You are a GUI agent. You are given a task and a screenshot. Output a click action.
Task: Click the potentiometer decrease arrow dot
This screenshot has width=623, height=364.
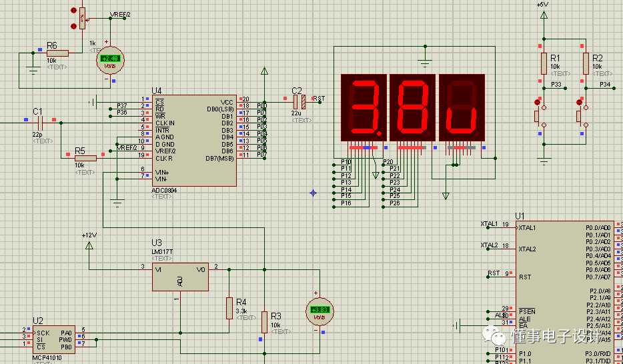click(73, 27)
